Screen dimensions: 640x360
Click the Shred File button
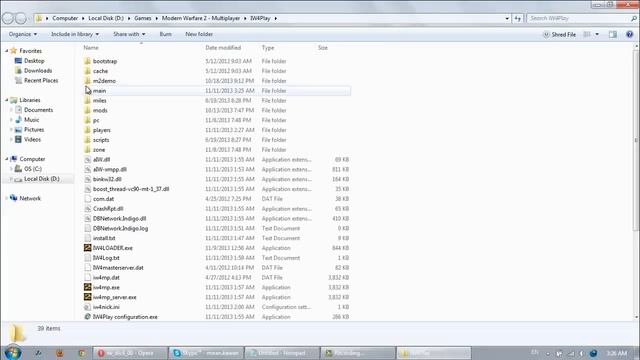559,35
